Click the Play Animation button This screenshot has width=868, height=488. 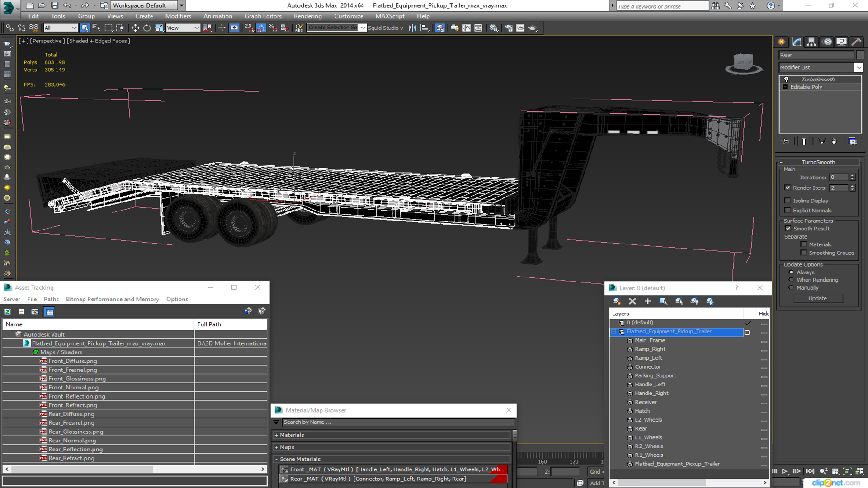click(x=785, y=471)
